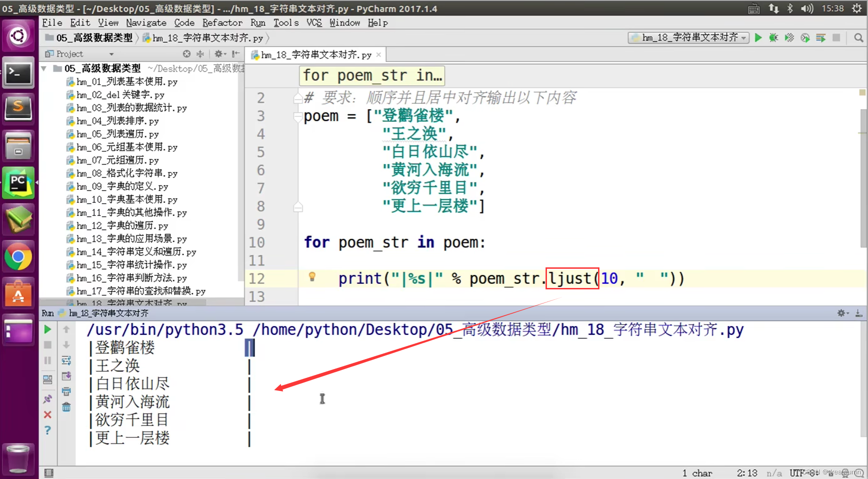Collapse all icon in Project panel

[x=200, y=54]
